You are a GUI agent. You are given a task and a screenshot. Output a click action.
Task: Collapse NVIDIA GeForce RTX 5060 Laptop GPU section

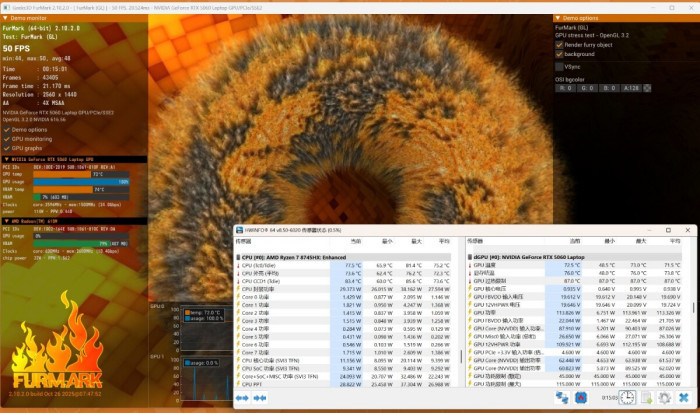coord(6,159)
